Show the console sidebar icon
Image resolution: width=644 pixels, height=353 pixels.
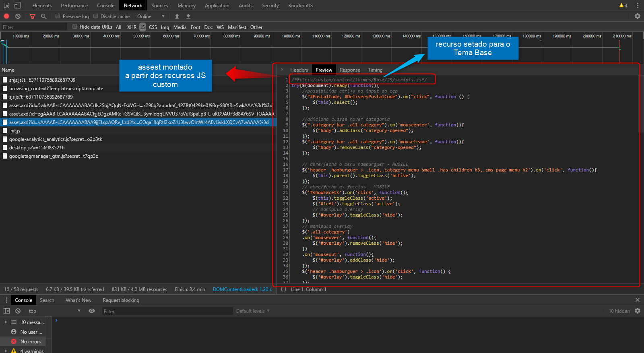(x=6, y=311)
